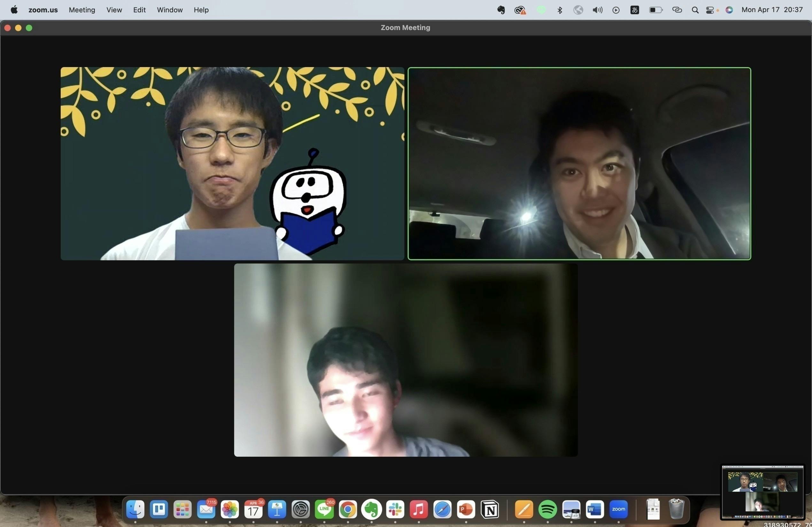Open the battery status dropdown

pyautogui.click(x=655, y=10)
